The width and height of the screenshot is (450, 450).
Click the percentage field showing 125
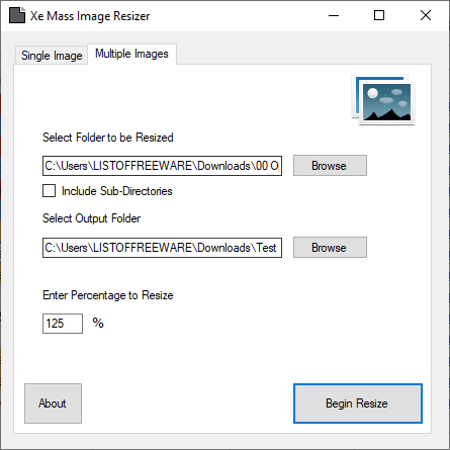click(x=63, y=323)
